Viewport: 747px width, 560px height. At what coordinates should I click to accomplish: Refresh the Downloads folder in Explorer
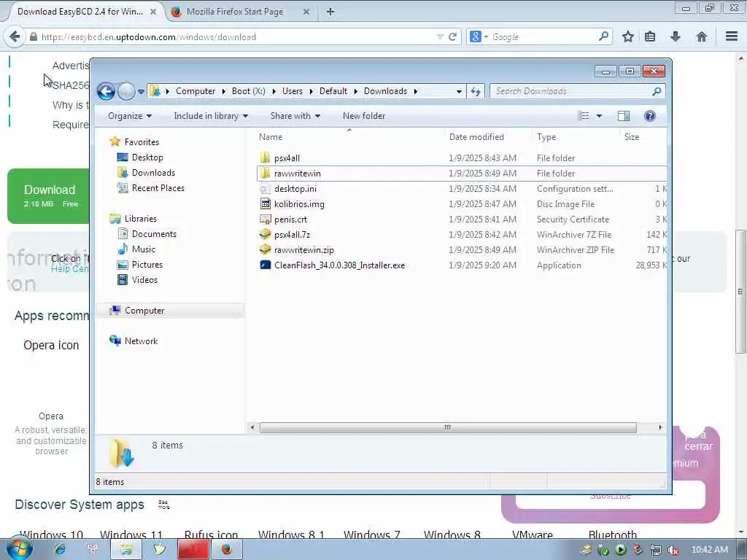point(476,91)
